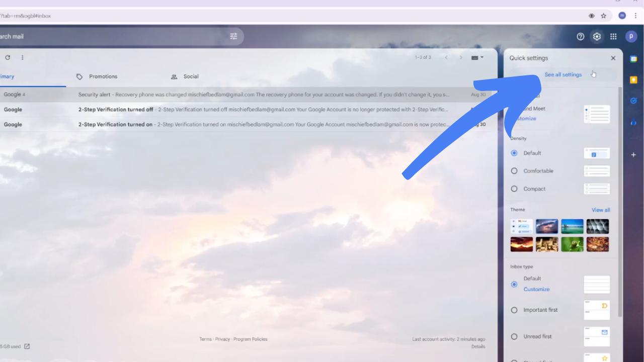Choose the autumn leaves theme thumbnail
The height and width of the screenshot is (362, 644).
(598, 244)
